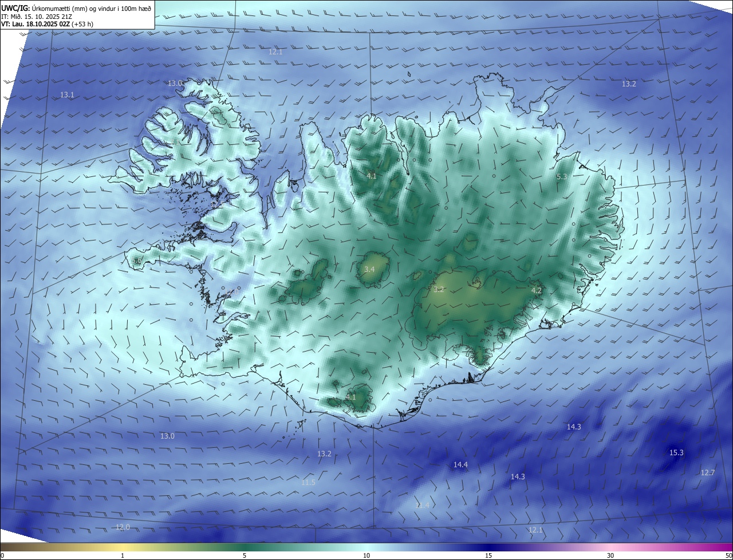Viewport: 733px width, 560px height.
Task: Click the 15.3 value in the dark blue patch
Action: coord(676,453)
